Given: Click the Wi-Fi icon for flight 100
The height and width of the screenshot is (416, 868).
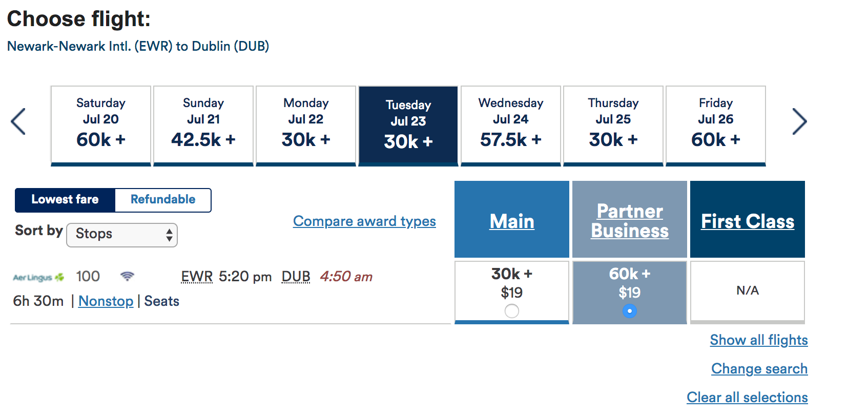Looking at the screenshot, I should 127,277.
